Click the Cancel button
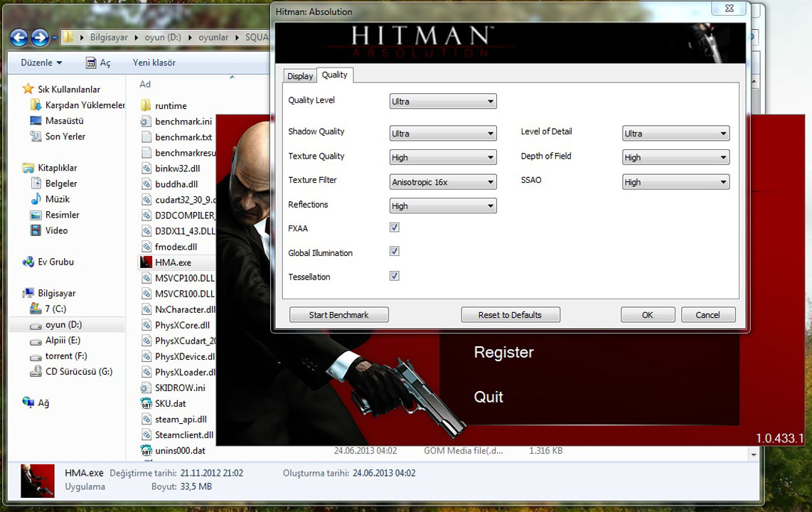Image resolution: width=812 pixels, height=512 pixels. tap(707, 315)
